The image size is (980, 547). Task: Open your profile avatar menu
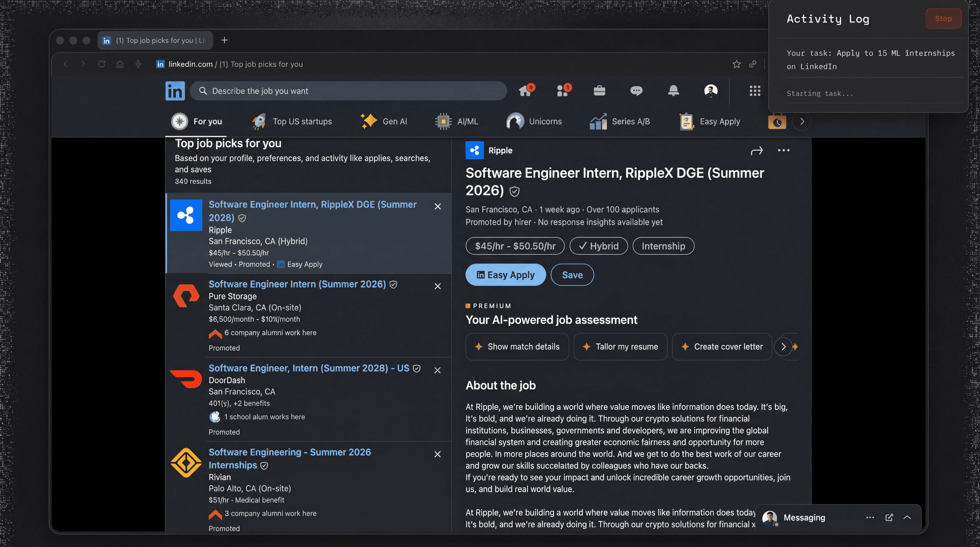[x=710, y=91]
